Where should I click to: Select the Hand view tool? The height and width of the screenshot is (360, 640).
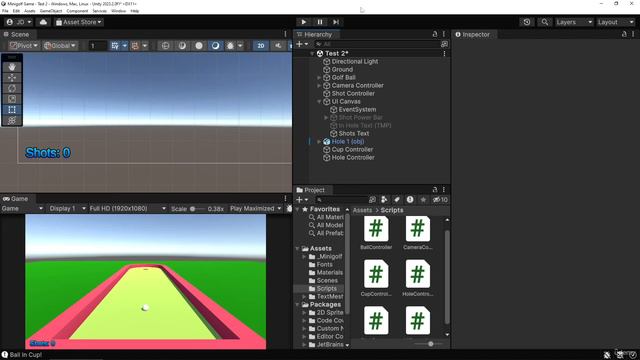12,67
